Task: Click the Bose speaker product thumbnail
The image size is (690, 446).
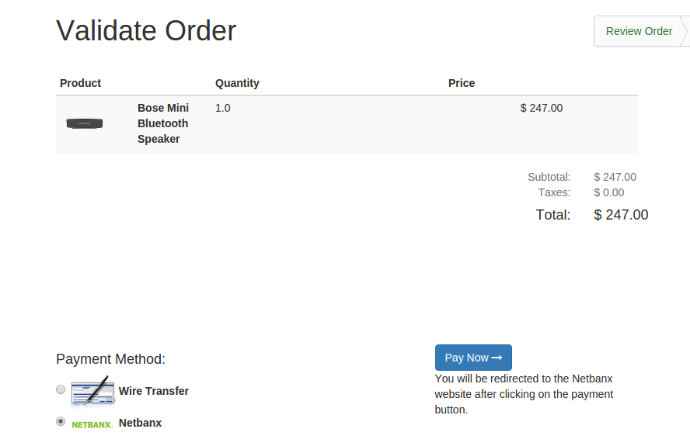Action: [84, 124]
